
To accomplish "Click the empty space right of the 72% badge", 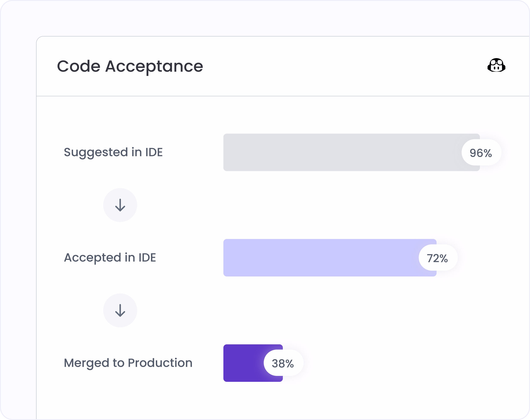I will 492,258.
